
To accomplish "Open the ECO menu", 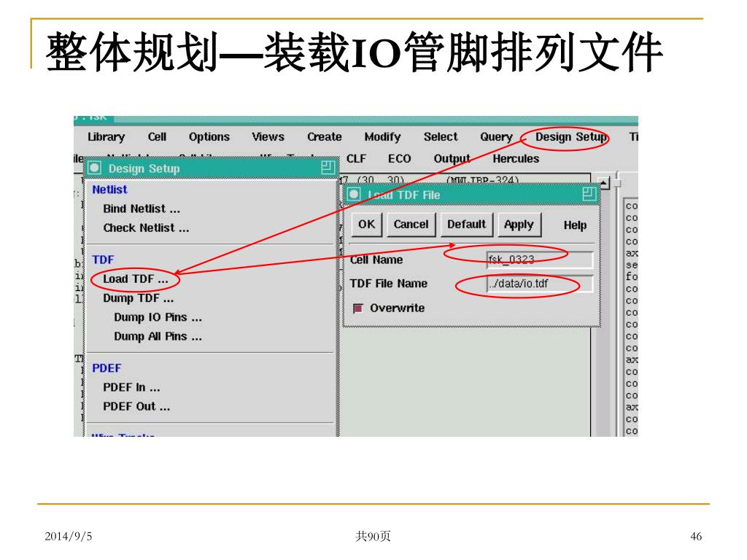I will point(399,159).
